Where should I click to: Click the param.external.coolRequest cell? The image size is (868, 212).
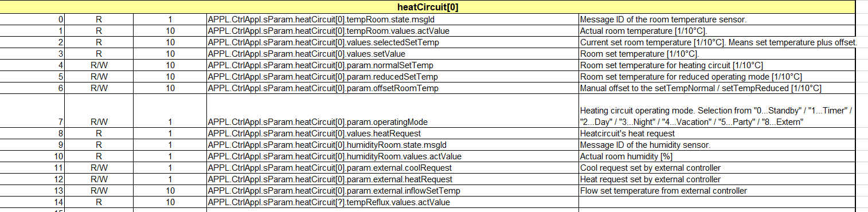393,168
